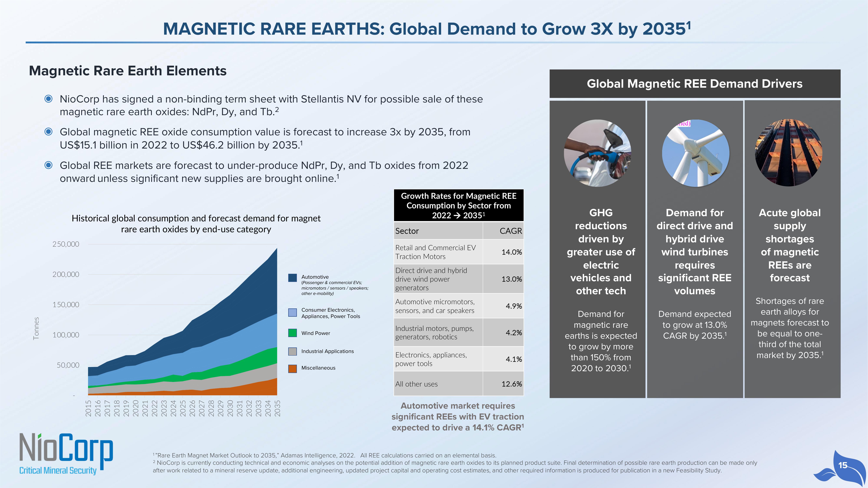The width and height of the screenshot is (868, 488).
Task: Click the 'Shortages of rare earth alloys' paragraph
Action: [790, 328]
